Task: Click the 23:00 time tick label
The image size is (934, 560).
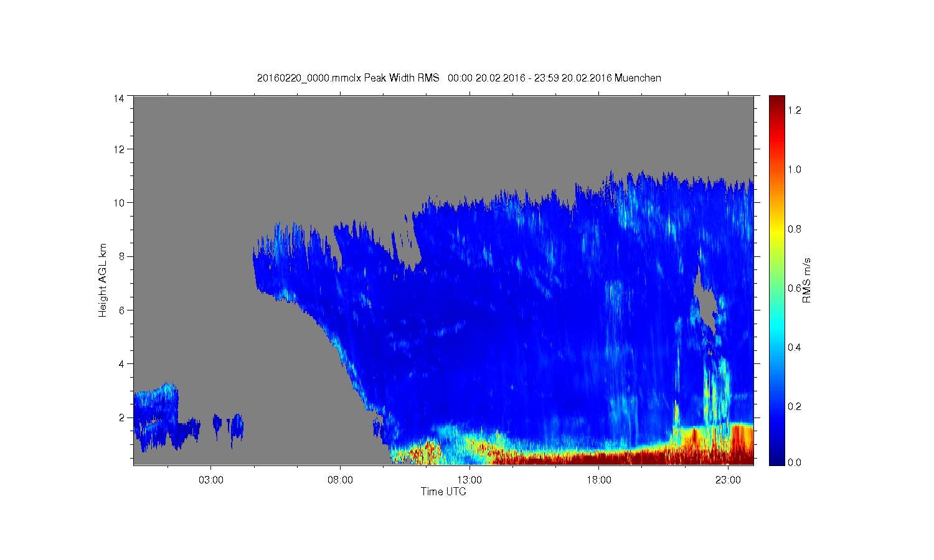Action: click(x=728, y=480)
